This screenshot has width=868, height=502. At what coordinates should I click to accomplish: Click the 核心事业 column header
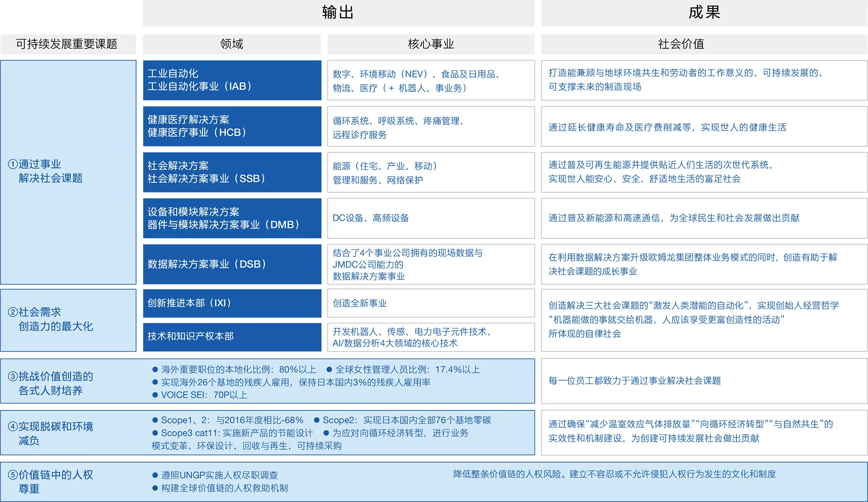(x=430, y=44)
